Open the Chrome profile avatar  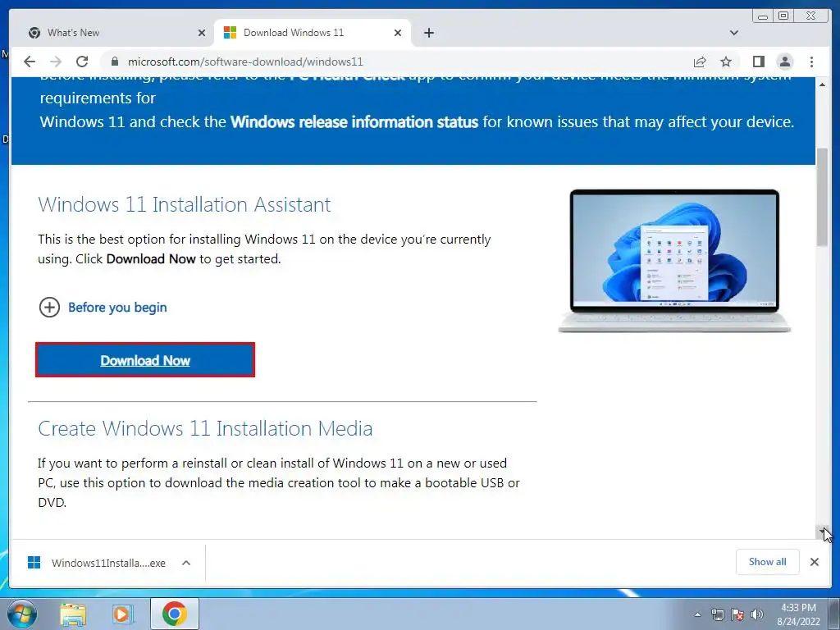[x=785, y=62]
